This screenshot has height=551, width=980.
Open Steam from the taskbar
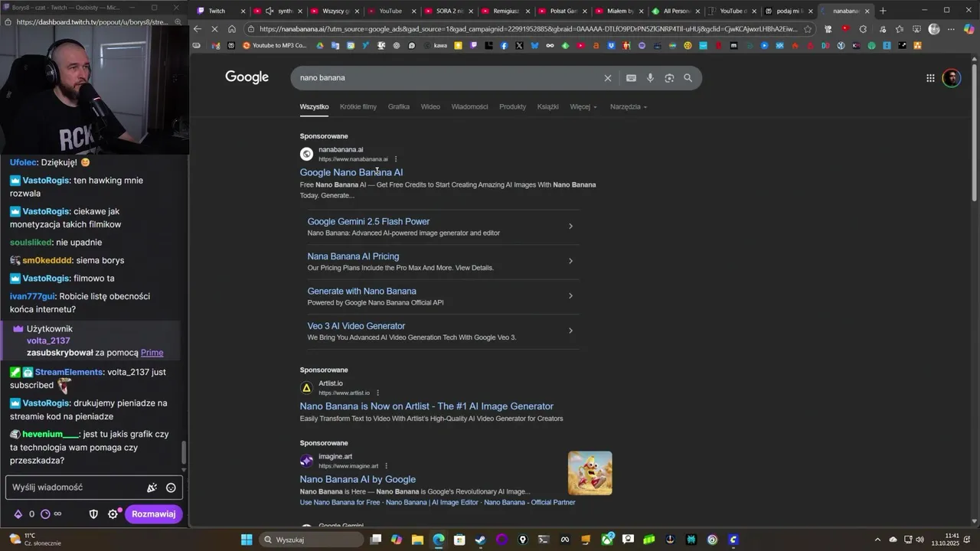[480, 540]
